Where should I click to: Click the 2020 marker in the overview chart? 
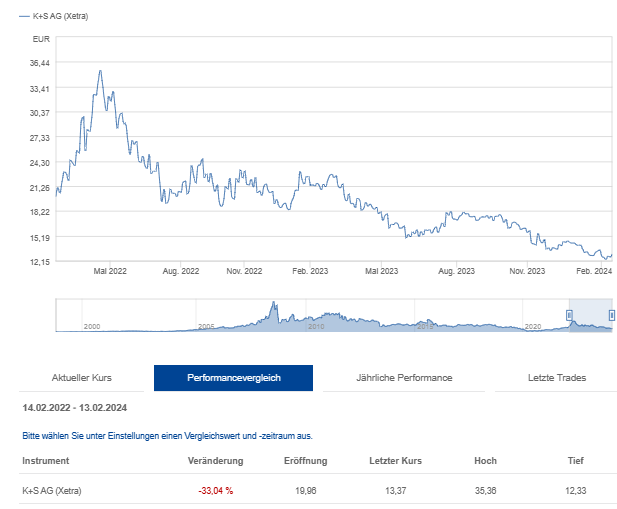pos(533,326)
